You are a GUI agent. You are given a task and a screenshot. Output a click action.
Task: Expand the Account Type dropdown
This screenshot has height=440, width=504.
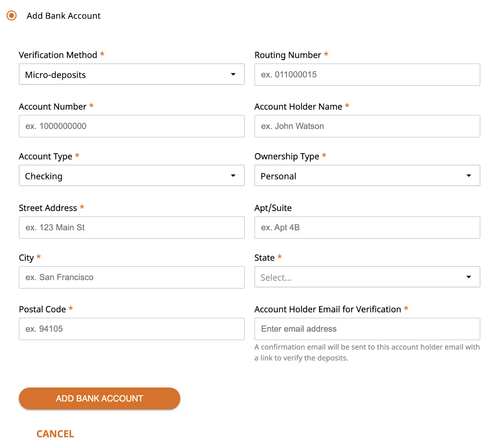(132, 176)
